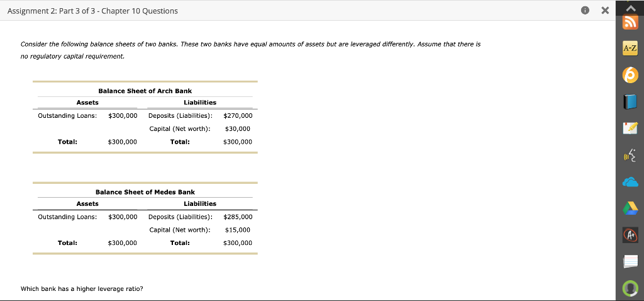The image size is (644, 301).
Task: Open the A+ grade icon
Action: (630, 236)
